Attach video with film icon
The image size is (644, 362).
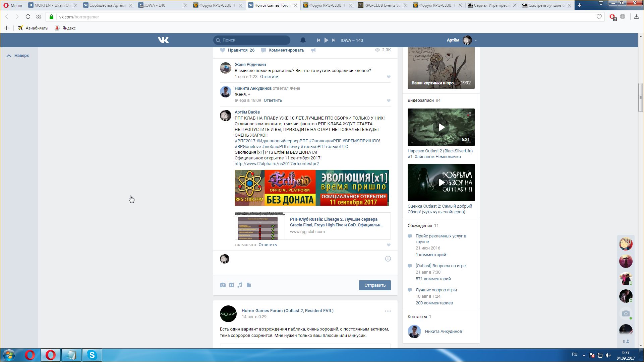pos(231,285)
